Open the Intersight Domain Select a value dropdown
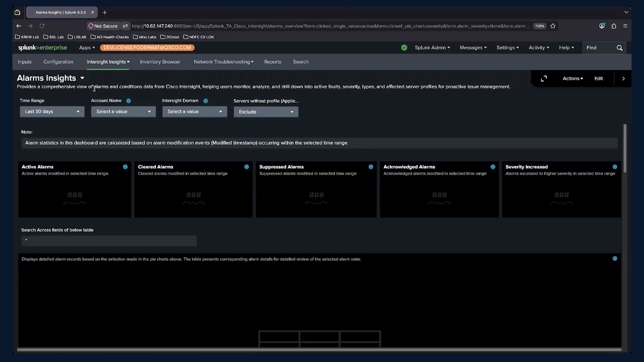Image resolution: width=644 pixels, height=362 pixels. (x=195, y=112)
